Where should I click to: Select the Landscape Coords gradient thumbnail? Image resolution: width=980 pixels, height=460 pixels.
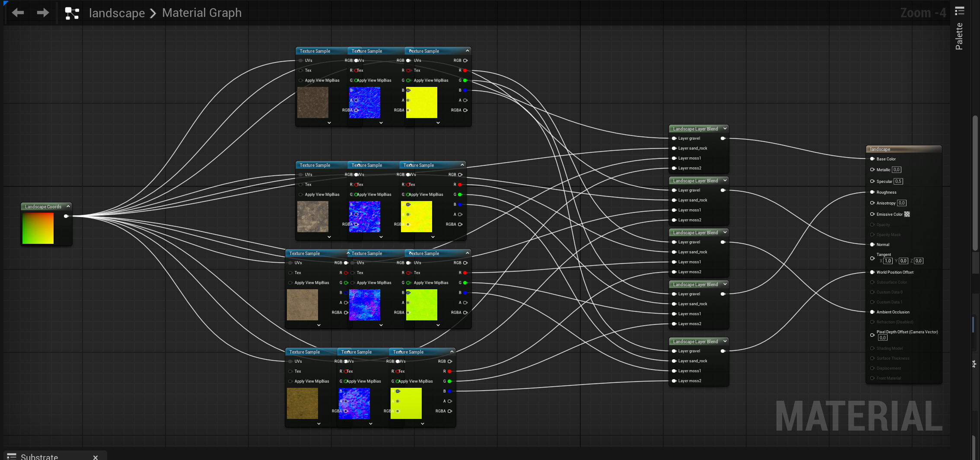(38, 228)
